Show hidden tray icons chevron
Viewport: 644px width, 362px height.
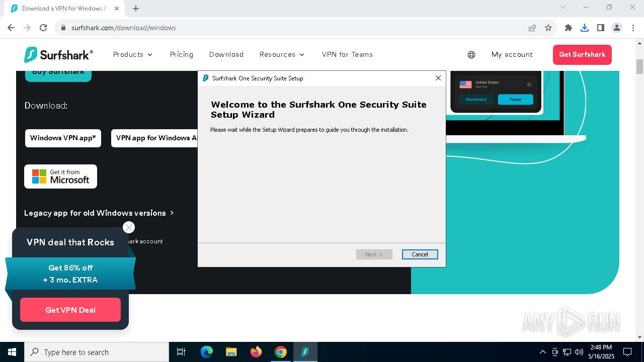(x=542, y=352)
